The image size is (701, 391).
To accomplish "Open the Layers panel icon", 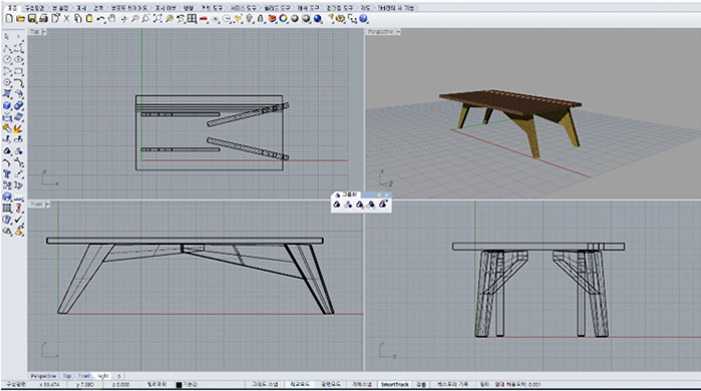I will 272,18.
